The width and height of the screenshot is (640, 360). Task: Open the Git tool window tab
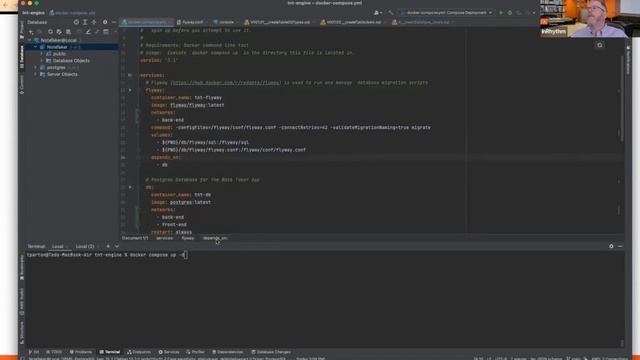tap(34, 352)
